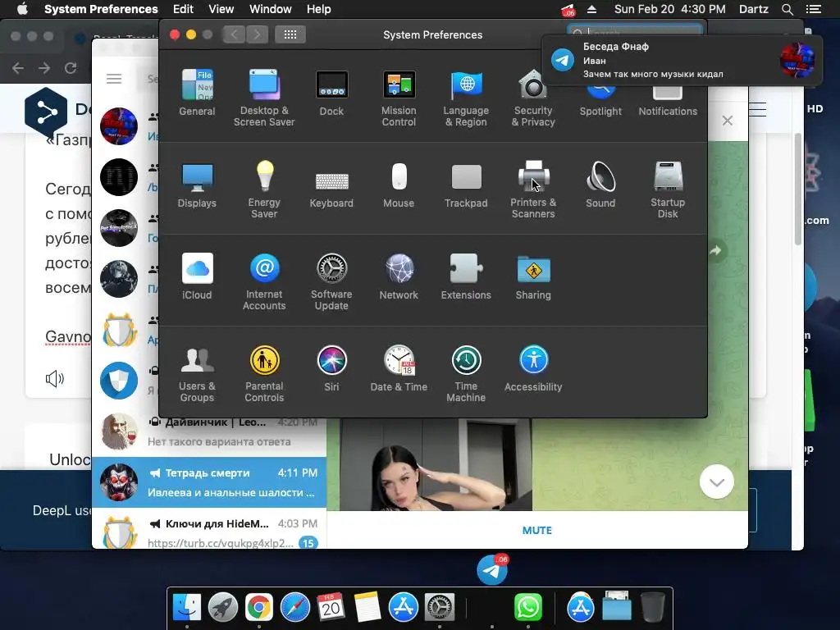This screenshot has width=840, height=630.
Task: Click the Telegram notification banner
Action: click(x=682, y=60)
